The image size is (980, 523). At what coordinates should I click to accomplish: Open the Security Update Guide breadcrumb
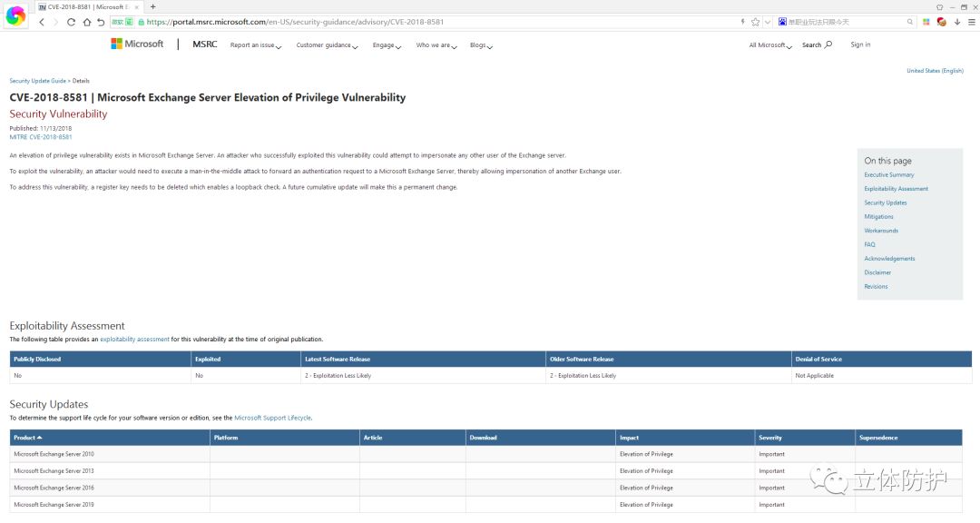coord(37,81)
